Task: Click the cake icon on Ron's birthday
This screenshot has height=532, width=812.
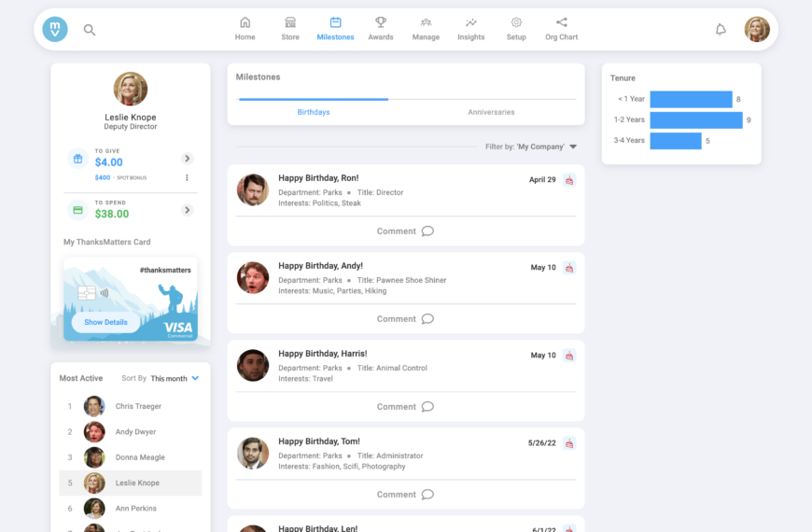Action: [569, 180]
